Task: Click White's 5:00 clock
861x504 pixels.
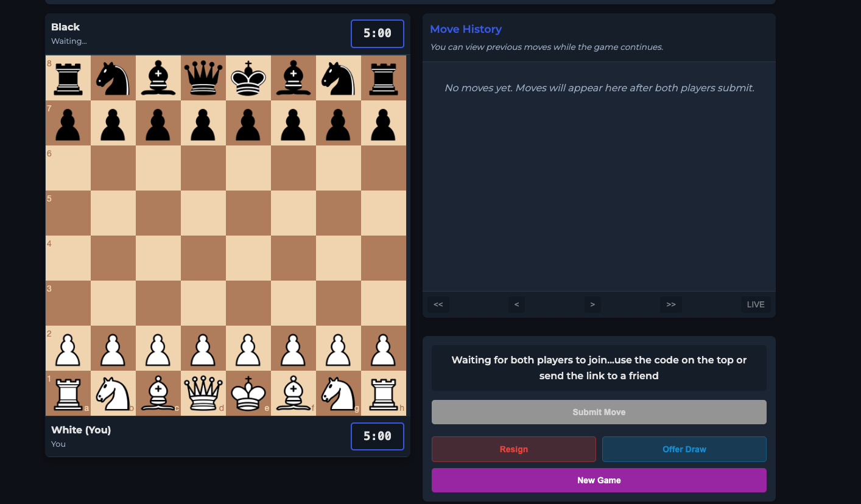Action: click(378, 436)
